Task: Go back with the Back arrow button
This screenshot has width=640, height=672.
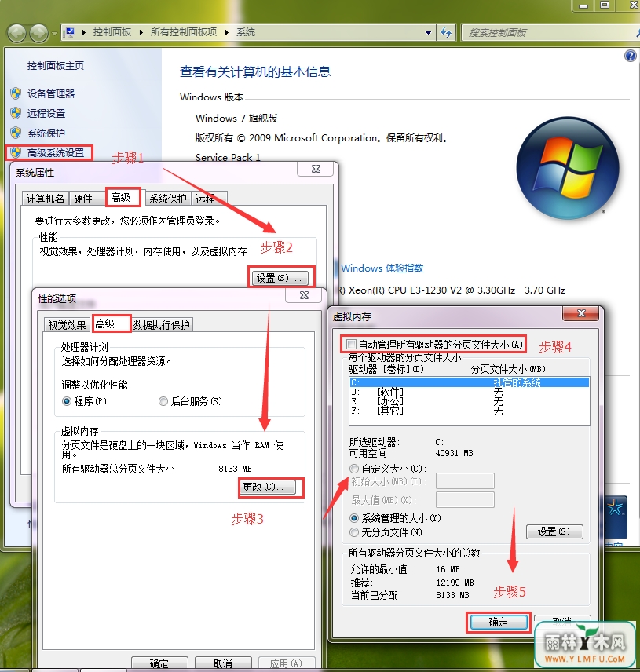Action: pos(17,33)
